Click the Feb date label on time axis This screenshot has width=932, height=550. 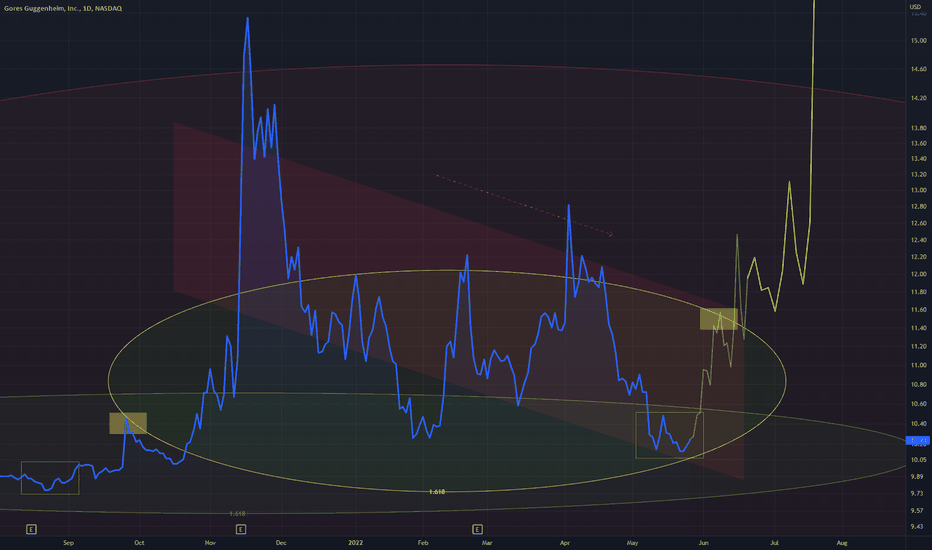pos(423,542)
